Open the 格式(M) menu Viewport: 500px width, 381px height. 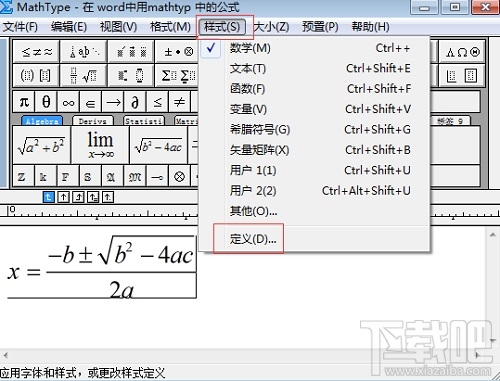170,27
